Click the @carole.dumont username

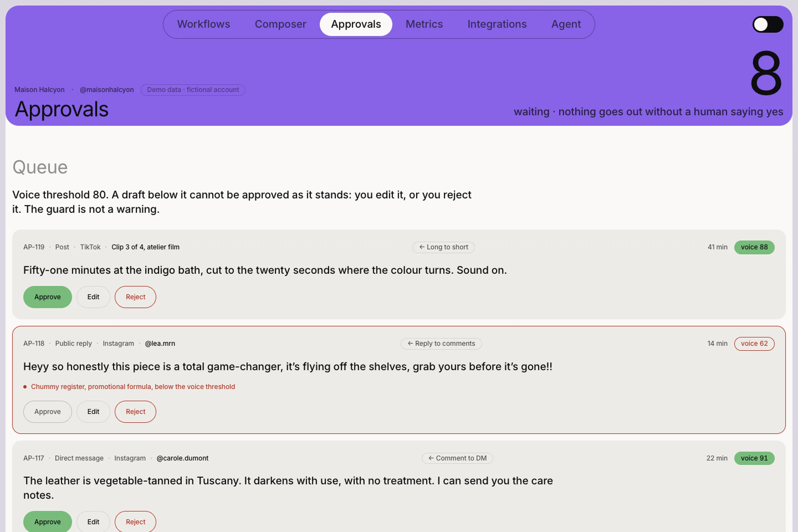coord(183,458)
